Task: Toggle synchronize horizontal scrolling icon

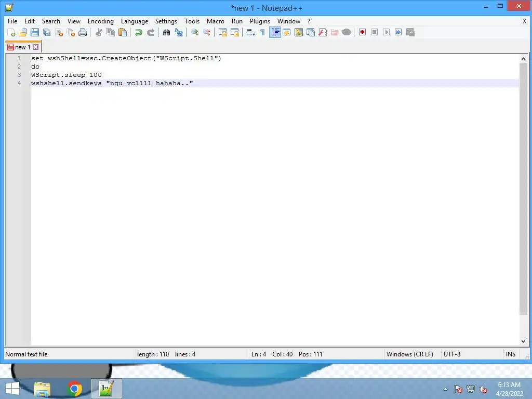Action: coord(234,32)
